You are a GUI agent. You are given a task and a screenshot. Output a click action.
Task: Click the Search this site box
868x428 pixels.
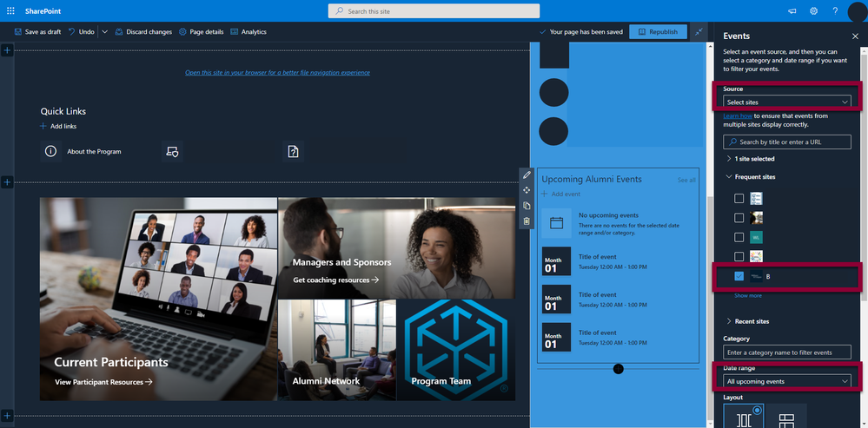[x=434, y=11]
